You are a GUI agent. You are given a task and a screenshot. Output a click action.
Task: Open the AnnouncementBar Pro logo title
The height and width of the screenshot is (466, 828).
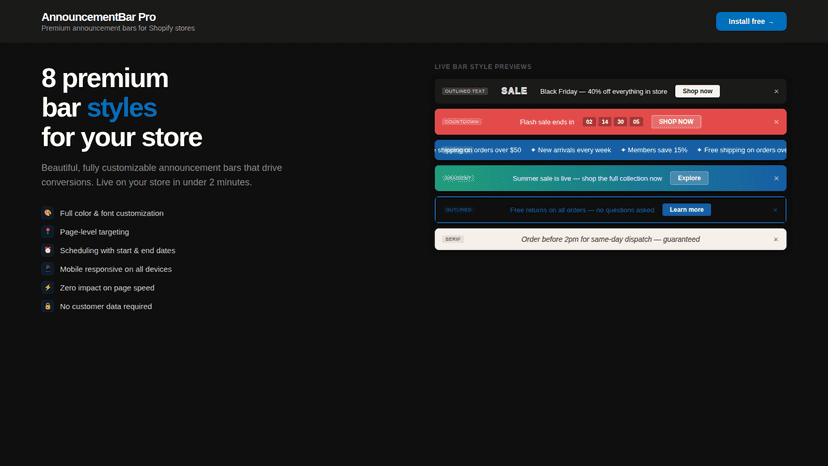[99, 17]
